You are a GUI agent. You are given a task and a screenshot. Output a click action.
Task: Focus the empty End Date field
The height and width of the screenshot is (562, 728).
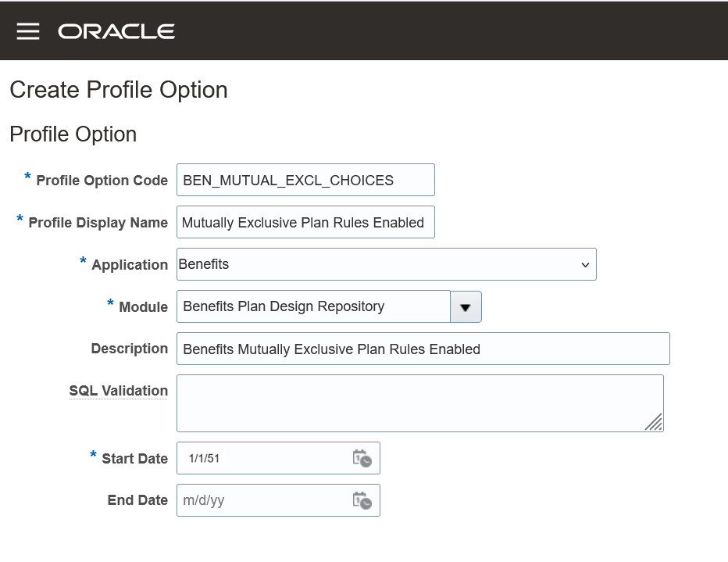pos(262,500)
